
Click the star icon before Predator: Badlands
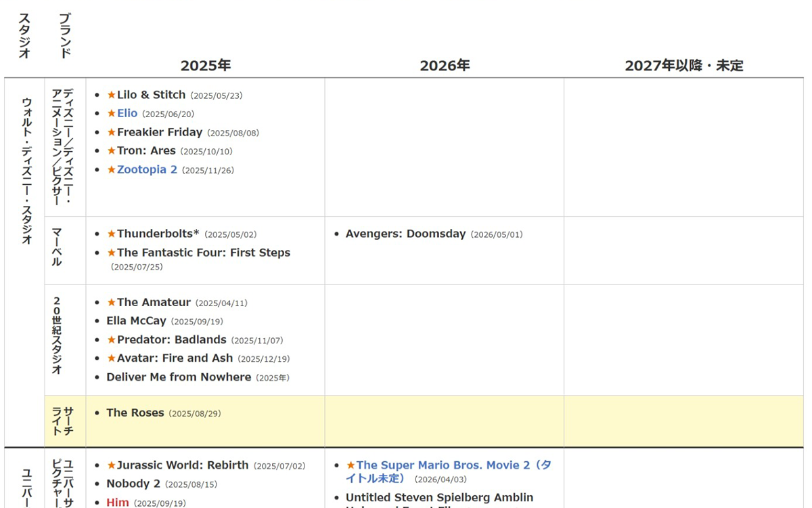[112, 339]
